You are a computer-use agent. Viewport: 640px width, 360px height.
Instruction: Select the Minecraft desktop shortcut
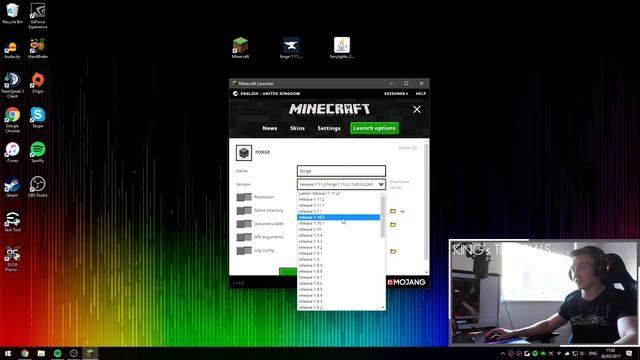[x=240, y=48]
